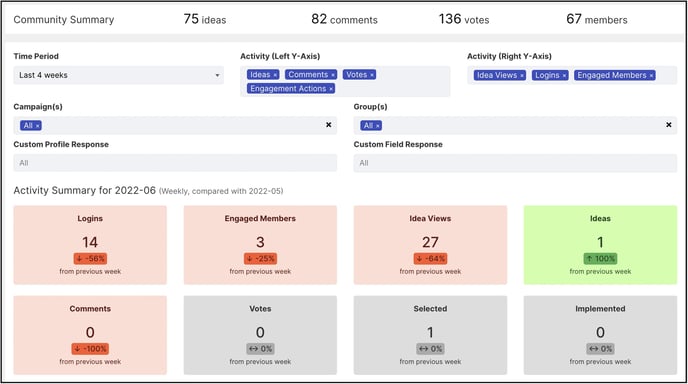
Task: Open the Implemented summary card
Action: coord(600,335)
